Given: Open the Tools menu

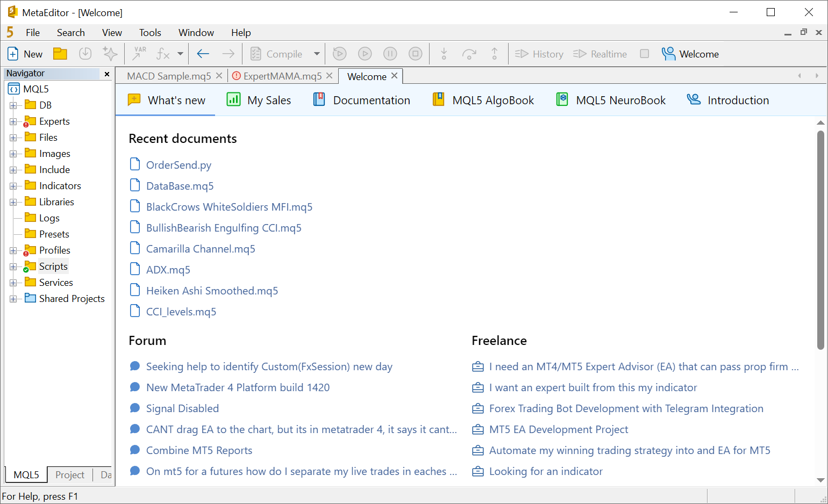Looking at the screenshot, I should (x=149, y=32).
